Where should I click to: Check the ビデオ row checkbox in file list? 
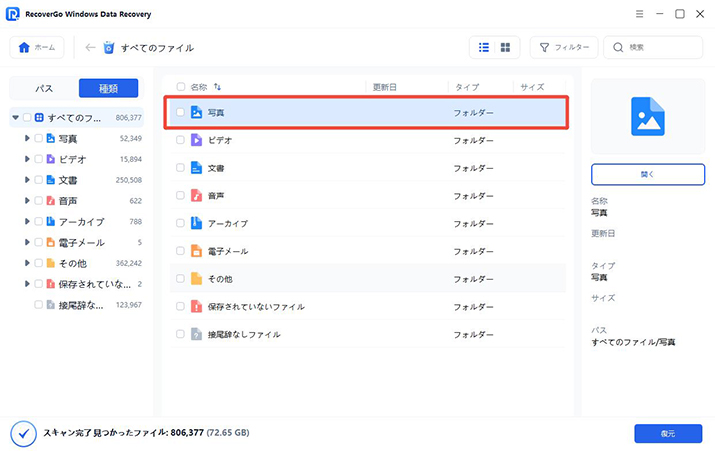[x=180, y=140]
